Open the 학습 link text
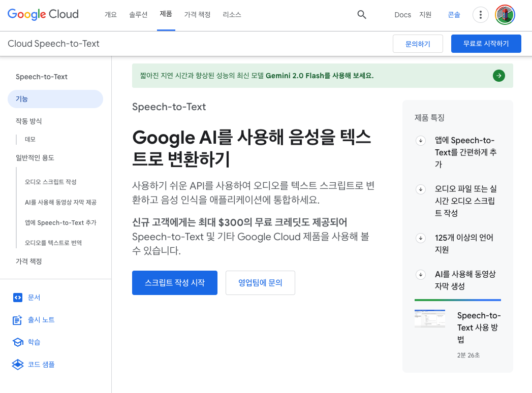The image size is (532, 393). click(34, 342)
